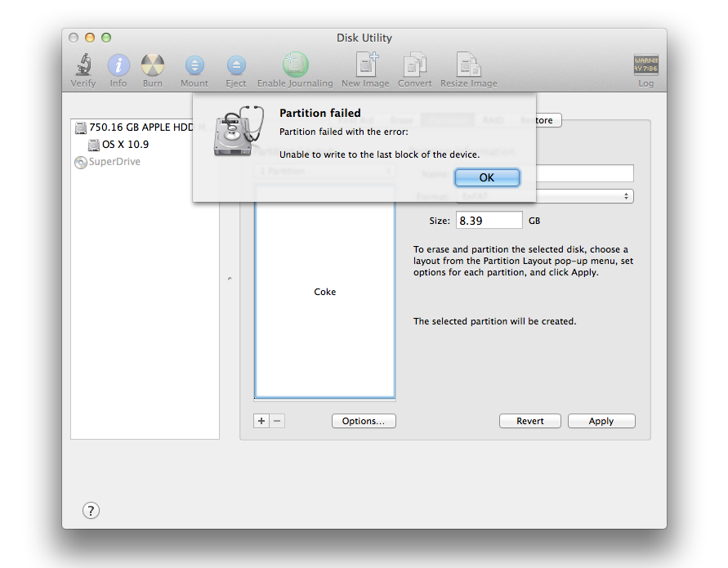Dismiss the Partition failed dialog with OK
Image resolution: width=728 pixels, height=568 pixels.
(x=487, y=177)
